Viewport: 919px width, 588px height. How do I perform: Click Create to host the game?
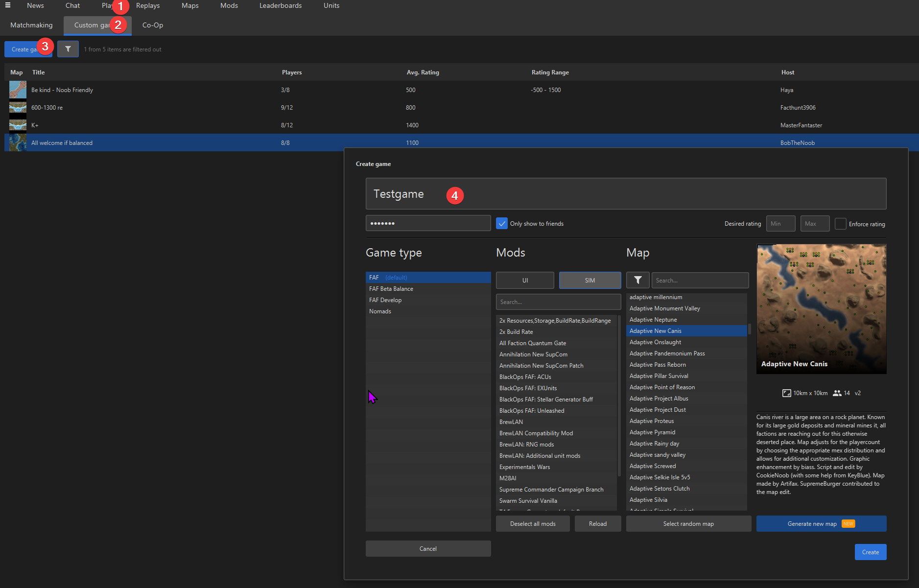pos(871,552)
